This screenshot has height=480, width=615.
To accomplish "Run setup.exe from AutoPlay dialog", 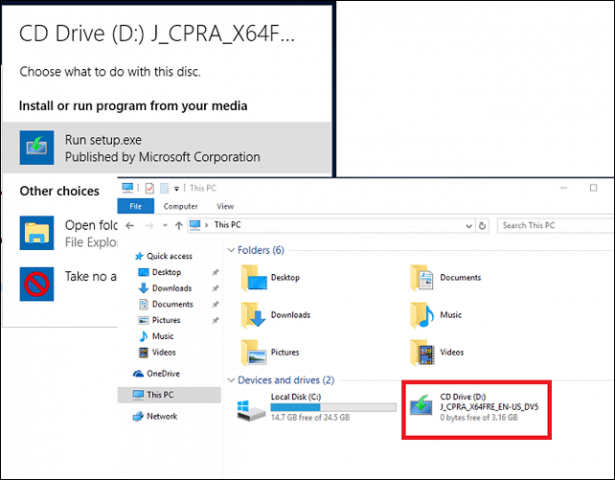I will 167,148.
